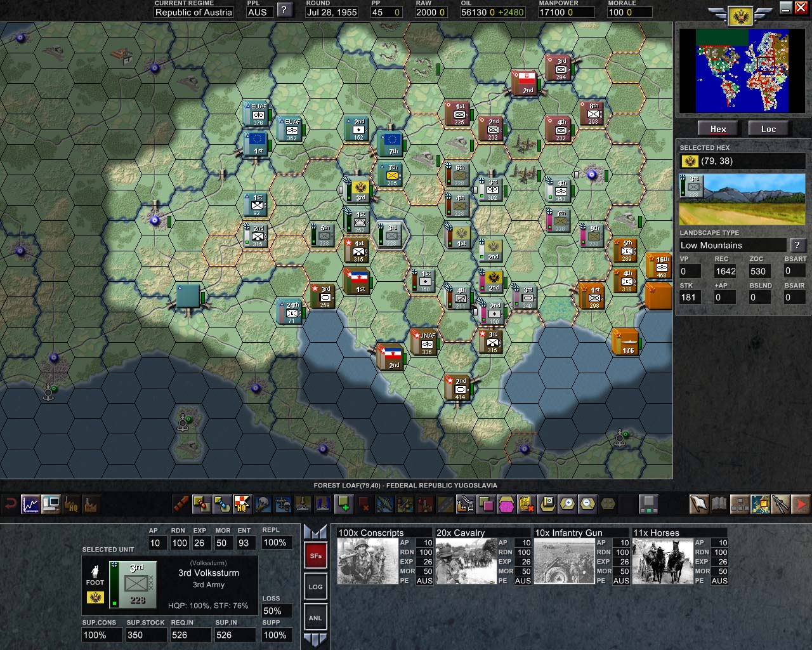812x650 pixels.
Task: Open the statistics graph screen
Action: click(30, 505)
